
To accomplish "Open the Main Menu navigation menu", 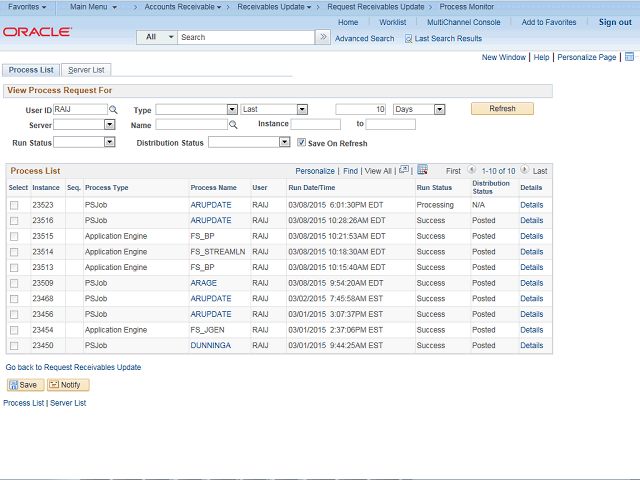I will pos(93,7).
